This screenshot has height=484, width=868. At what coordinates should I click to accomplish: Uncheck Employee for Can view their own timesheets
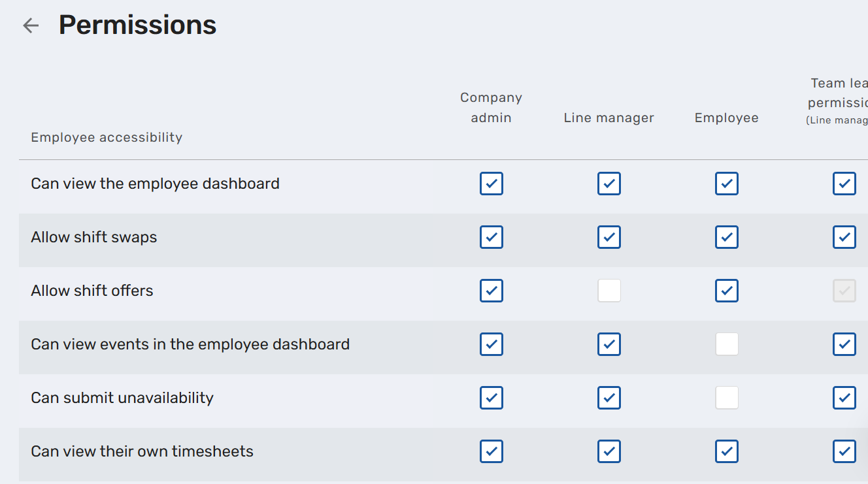pos(726,451)
